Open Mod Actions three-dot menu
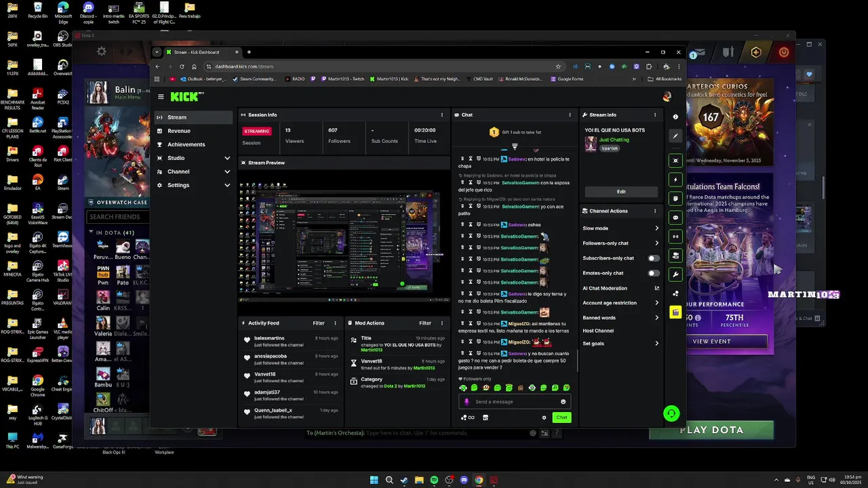868x488 pixels. click(442, 323)
